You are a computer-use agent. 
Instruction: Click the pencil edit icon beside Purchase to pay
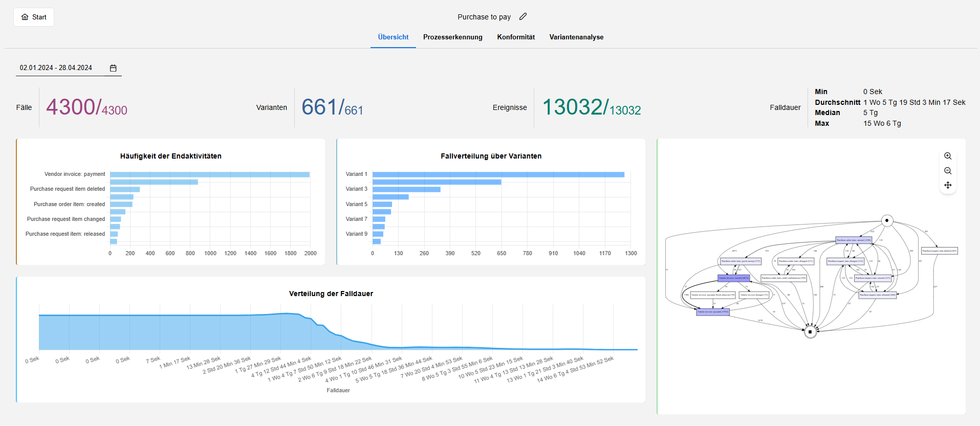point(522,17)
